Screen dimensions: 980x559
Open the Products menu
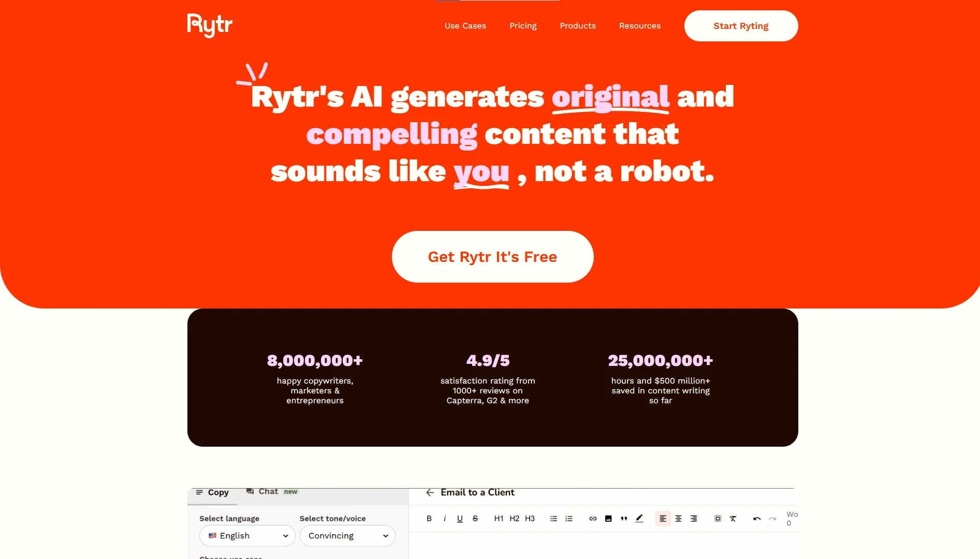click(578, 26)
